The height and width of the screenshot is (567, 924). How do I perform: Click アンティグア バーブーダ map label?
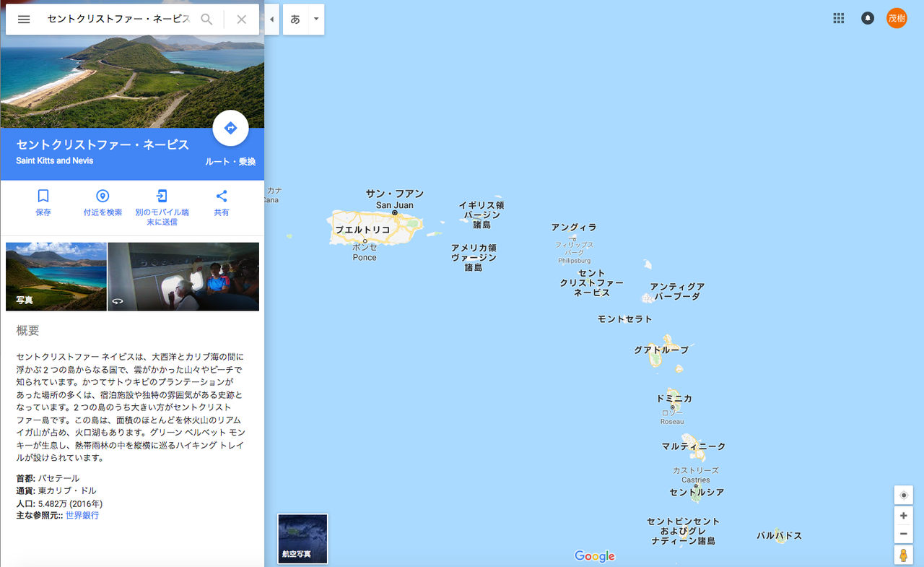pos(677,292)
